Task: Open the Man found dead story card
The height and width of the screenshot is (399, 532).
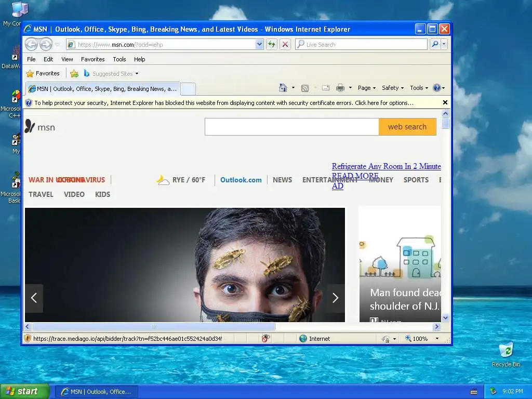Action: (x=400, y=264)
